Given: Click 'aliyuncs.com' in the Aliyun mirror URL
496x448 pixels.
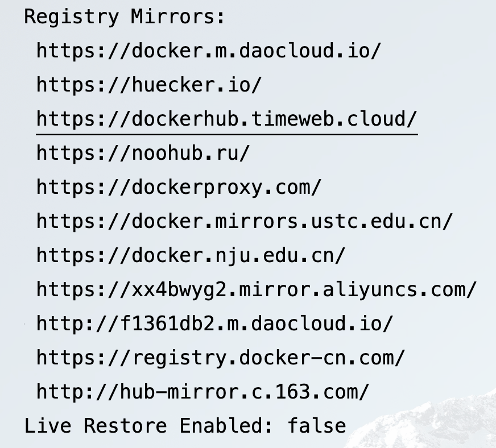Looking at the screenshot, I should 393,289.
